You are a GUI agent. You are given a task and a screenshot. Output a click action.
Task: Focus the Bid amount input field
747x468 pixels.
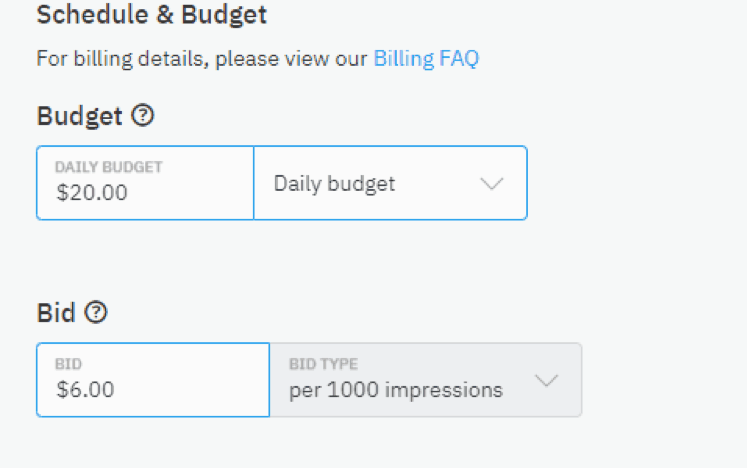tap(153, 380)
